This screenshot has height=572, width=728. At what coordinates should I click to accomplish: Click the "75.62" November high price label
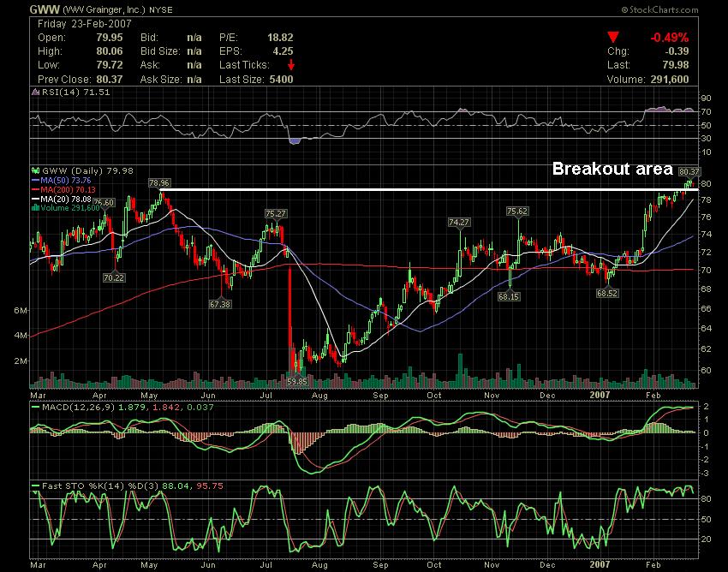tap(517, 212)
